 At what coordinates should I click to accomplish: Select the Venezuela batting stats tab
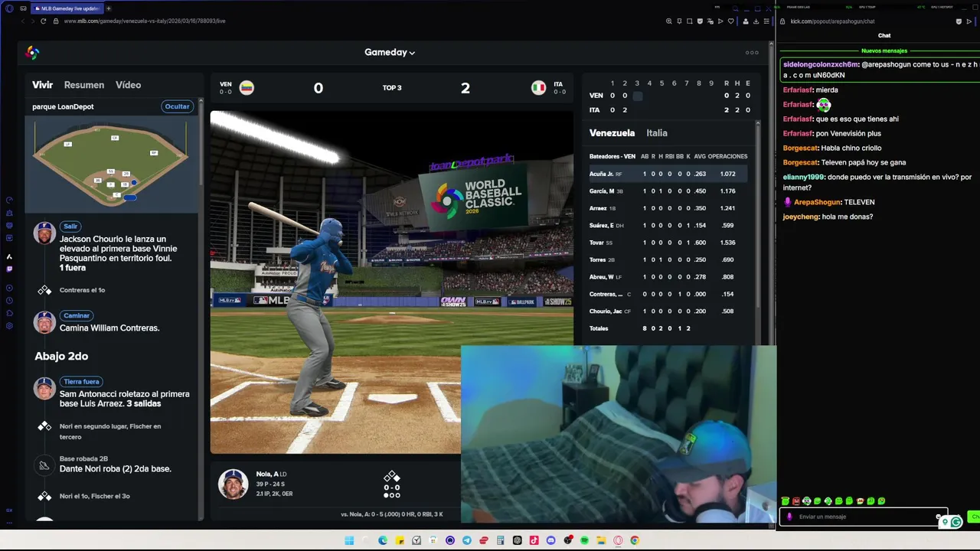click(x=612, y=133)
